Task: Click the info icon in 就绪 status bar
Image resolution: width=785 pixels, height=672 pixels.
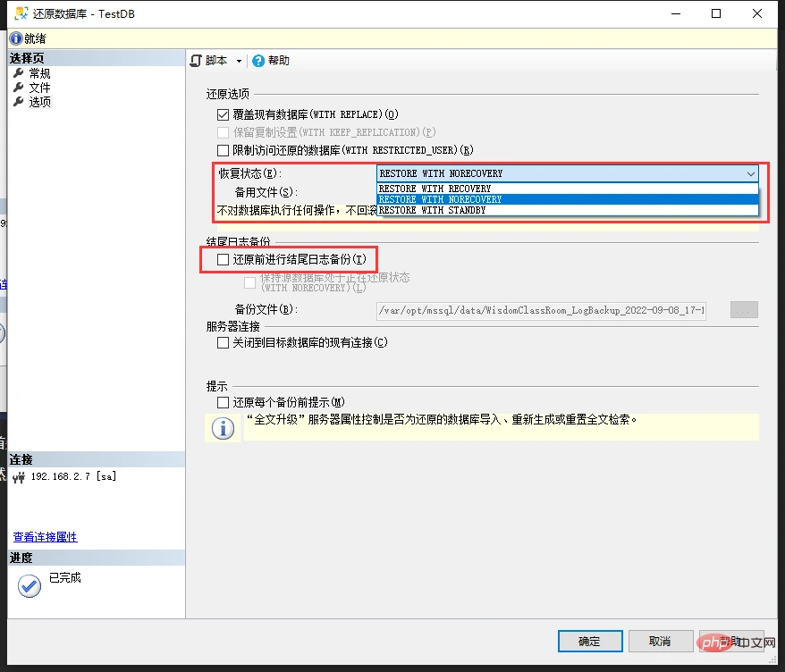Action: [16, 38]
